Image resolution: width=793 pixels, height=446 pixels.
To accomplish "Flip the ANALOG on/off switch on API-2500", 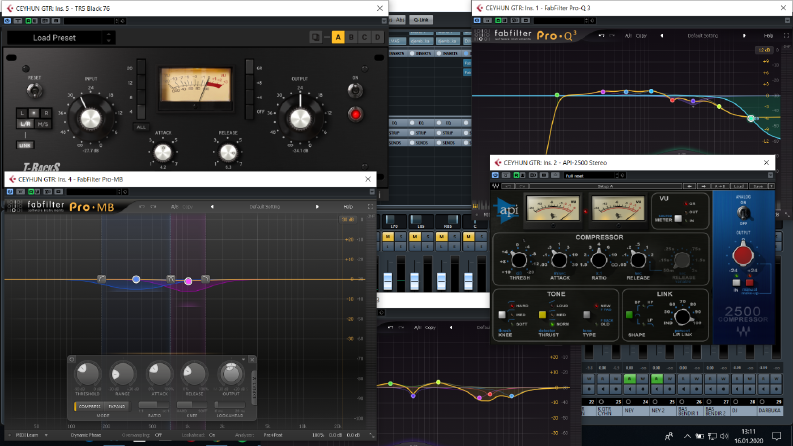I will click(x=743, y=212).
